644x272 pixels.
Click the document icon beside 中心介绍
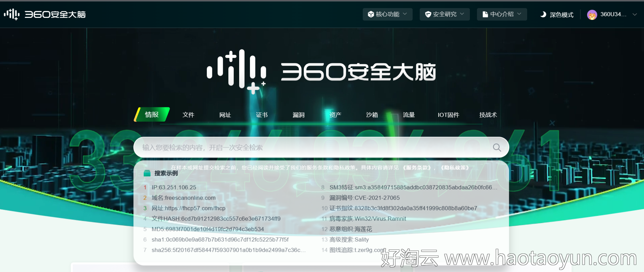[x=485, y=14]
